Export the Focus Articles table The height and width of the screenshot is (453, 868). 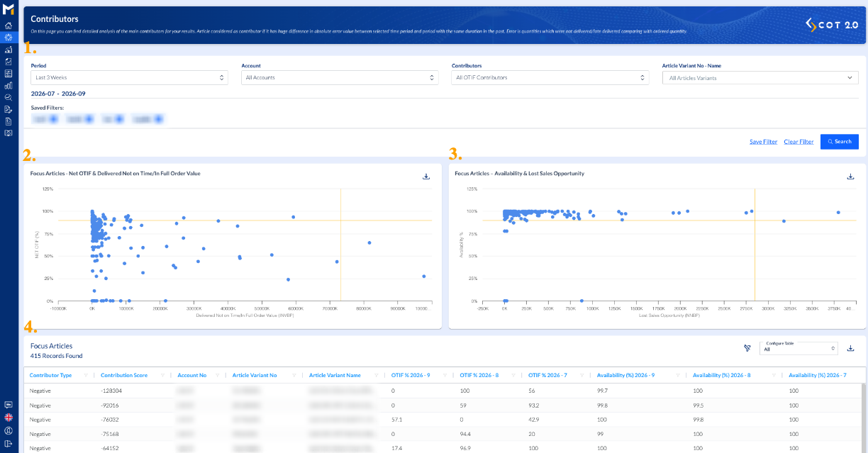pyautogui.click(x=850, y=348)
